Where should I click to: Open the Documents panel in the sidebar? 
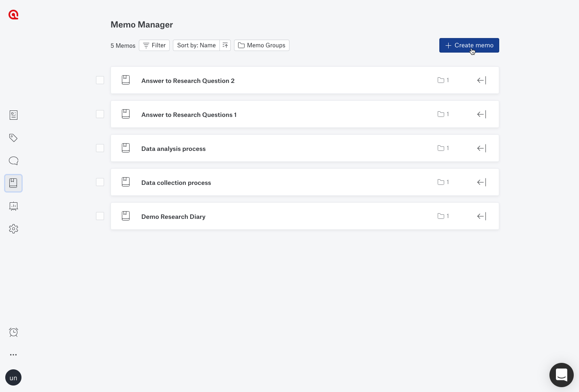(13, 115)
